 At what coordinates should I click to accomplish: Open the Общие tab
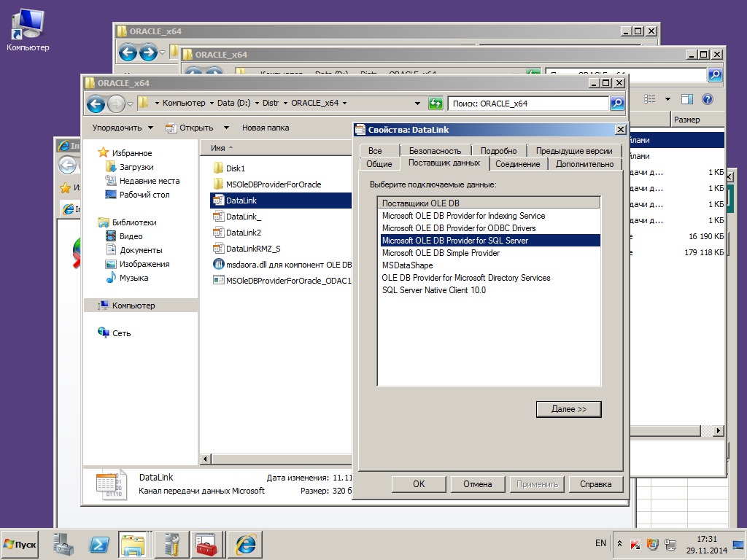(379, 164)
